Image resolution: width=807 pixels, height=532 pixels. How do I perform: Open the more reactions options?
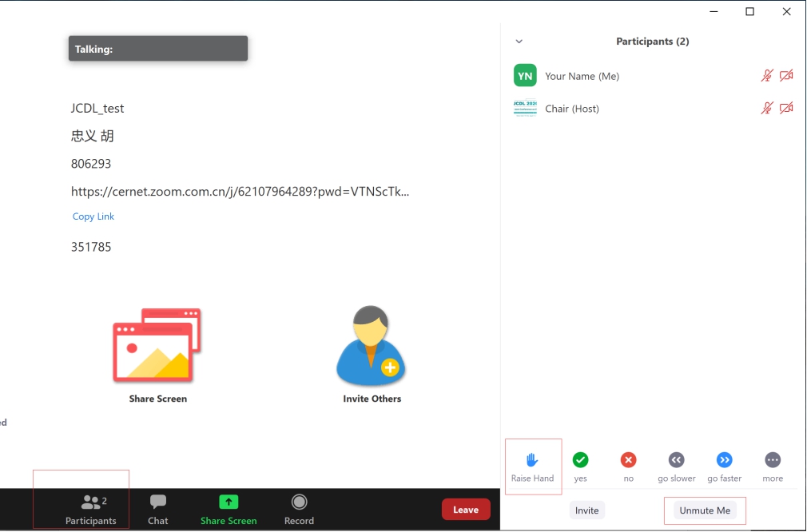pyautogui.click(x=772, y=460)
